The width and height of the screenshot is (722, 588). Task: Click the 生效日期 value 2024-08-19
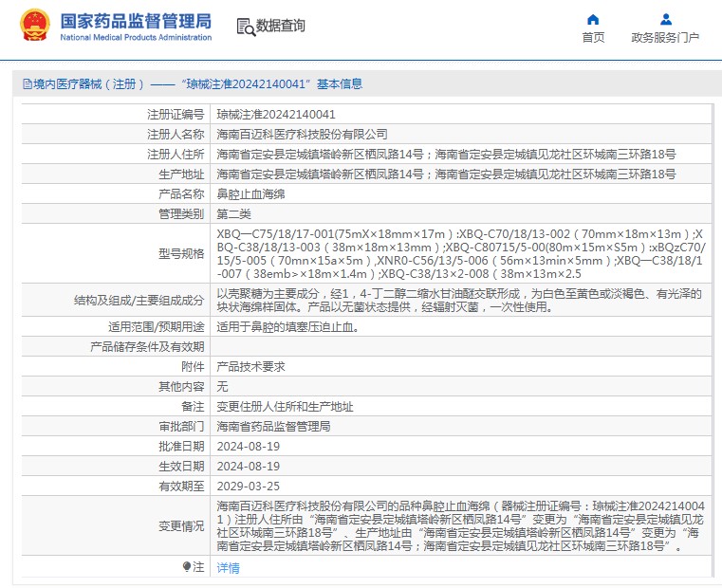click(249, 466)
